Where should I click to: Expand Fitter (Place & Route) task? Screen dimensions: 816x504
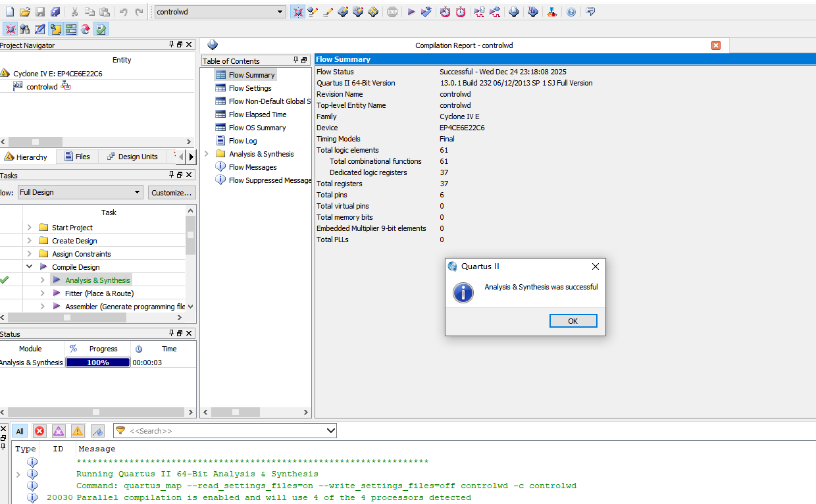[x=42, y=293]
